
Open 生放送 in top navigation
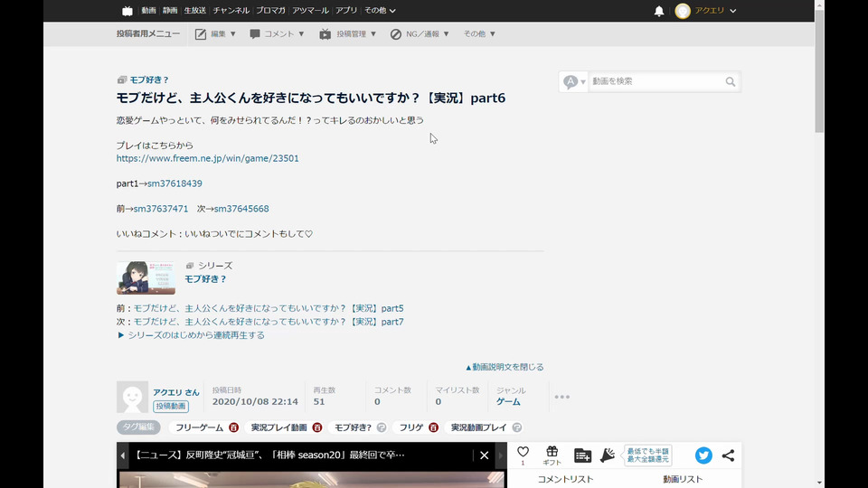click(x=195, y=11)
